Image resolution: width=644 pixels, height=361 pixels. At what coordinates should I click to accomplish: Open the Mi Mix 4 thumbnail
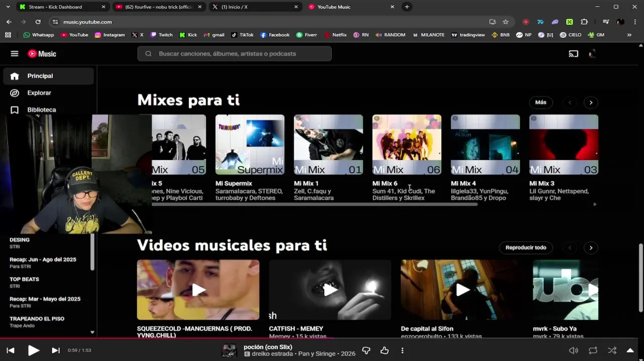coord(485,144)
